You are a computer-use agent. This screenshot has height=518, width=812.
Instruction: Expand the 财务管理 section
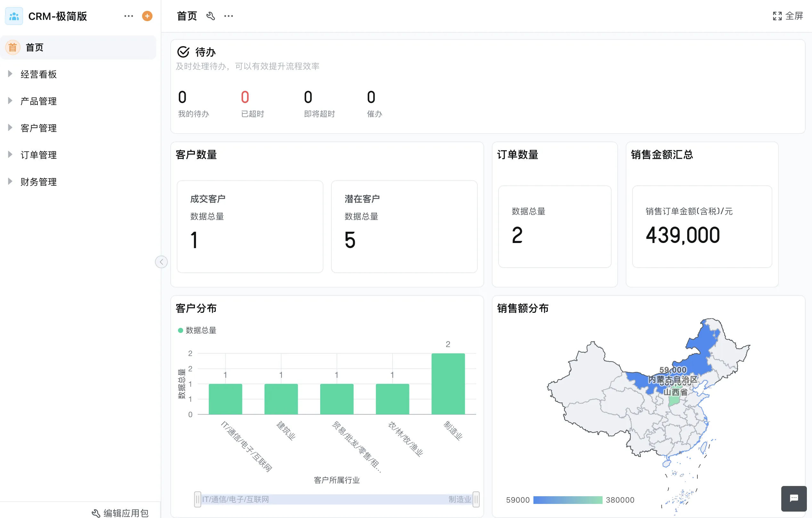[9, 182]
